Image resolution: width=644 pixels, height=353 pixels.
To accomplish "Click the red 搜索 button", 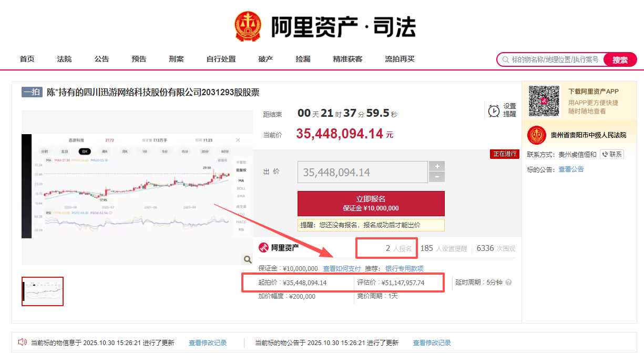I will pyautogui.click(x=620, y=59).
